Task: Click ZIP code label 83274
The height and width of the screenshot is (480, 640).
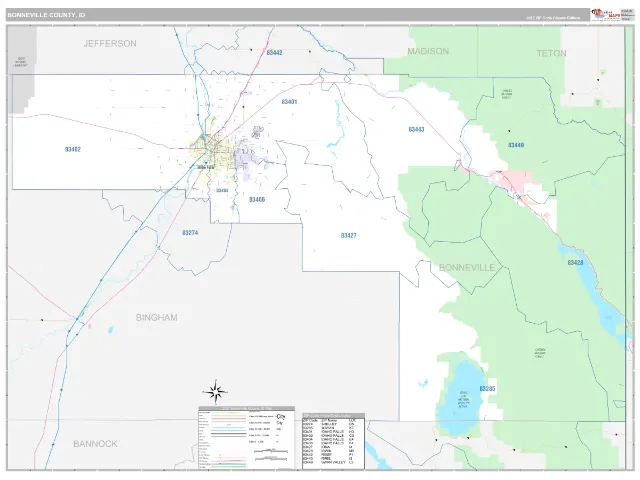Action: 190,233
